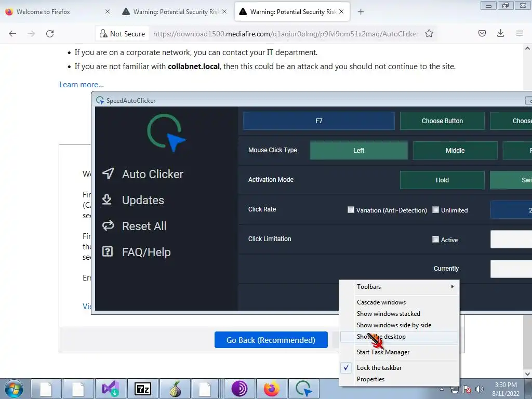
Task: Toggle Lock the taskbar
Action: click(x=399, y=368)
